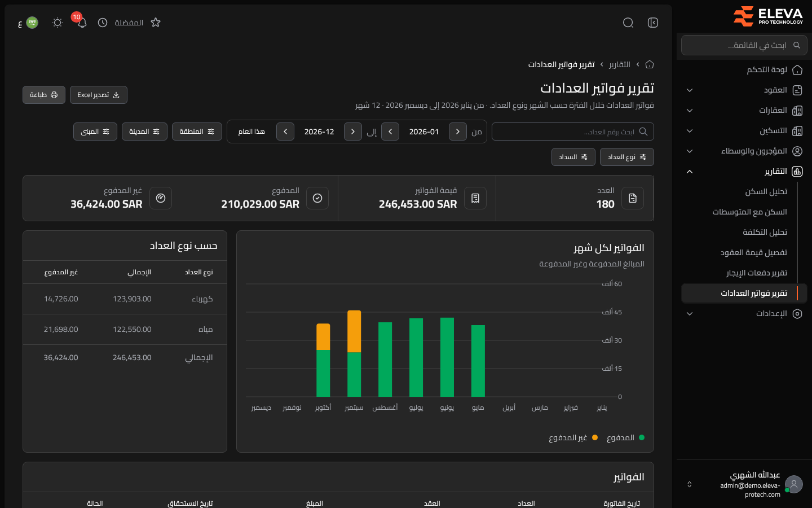Click the طباعة print button
Screen dimensions: 812x508
pyautogui.click(x=44, y=95)
